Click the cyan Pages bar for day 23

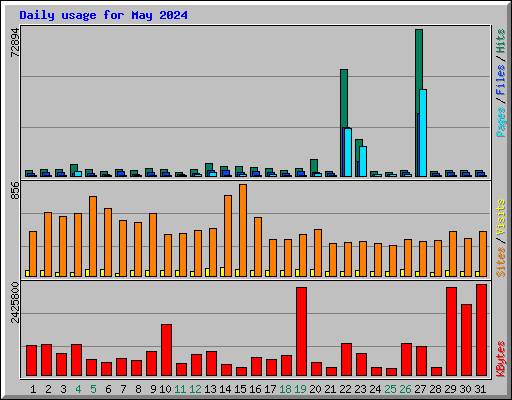point(363,161)
